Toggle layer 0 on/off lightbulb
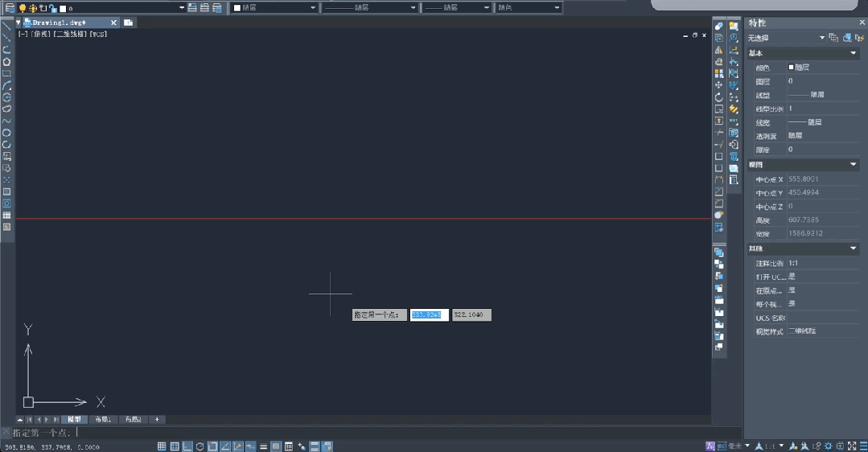This screenshot has width=868, height=452. click(23, 8)
